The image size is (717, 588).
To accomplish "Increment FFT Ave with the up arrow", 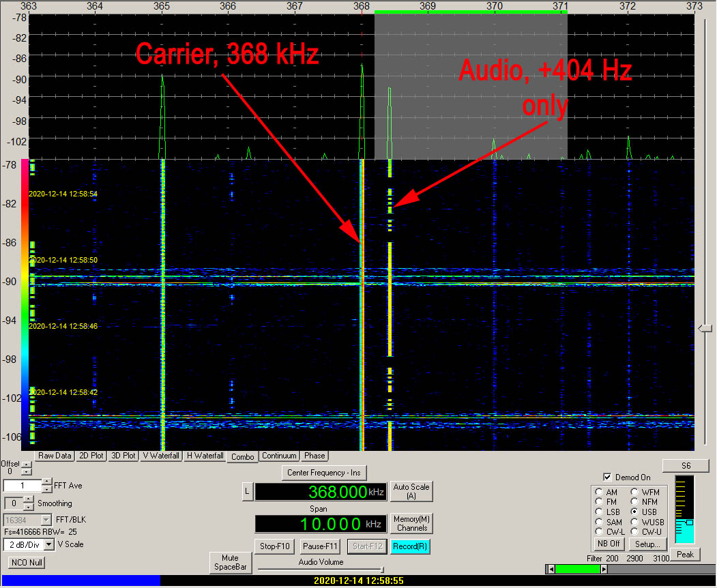I will point(46,482).
